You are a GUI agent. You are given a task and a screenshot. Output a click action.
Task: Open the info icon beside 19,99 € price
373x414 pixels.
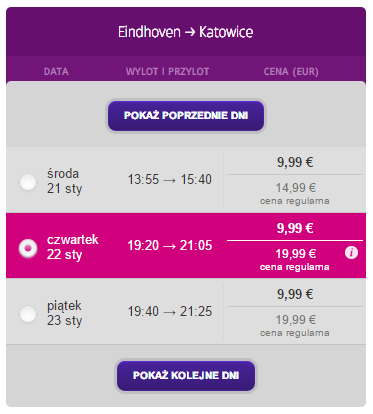(x=351, y=253)
